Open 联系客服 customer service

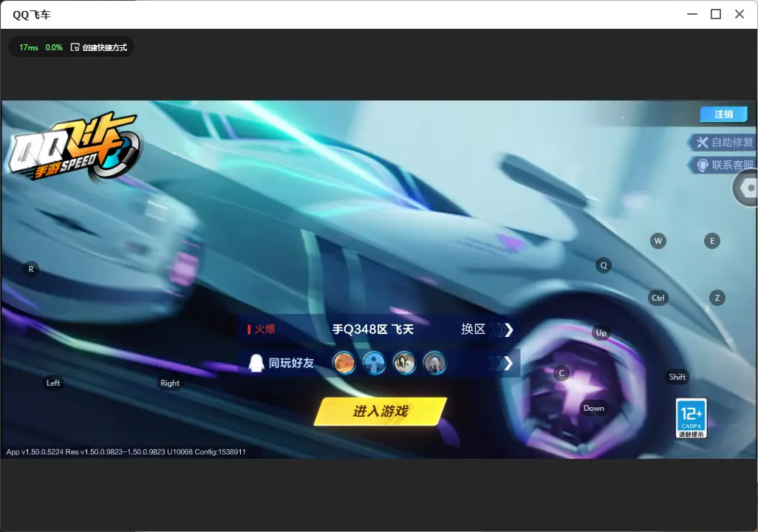[x=722, y=165]
